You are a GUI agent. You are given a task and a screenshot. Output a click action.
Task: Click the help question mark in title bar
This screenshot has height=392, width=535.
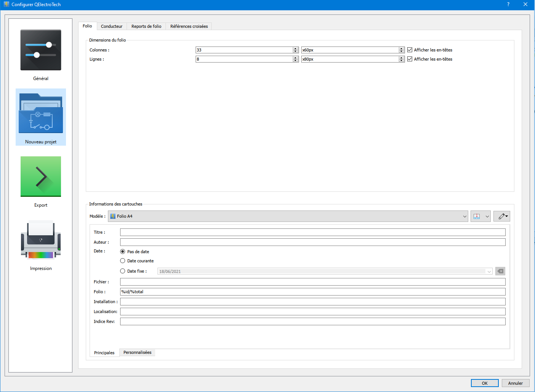pyautogui.click(x=508, y=5)
